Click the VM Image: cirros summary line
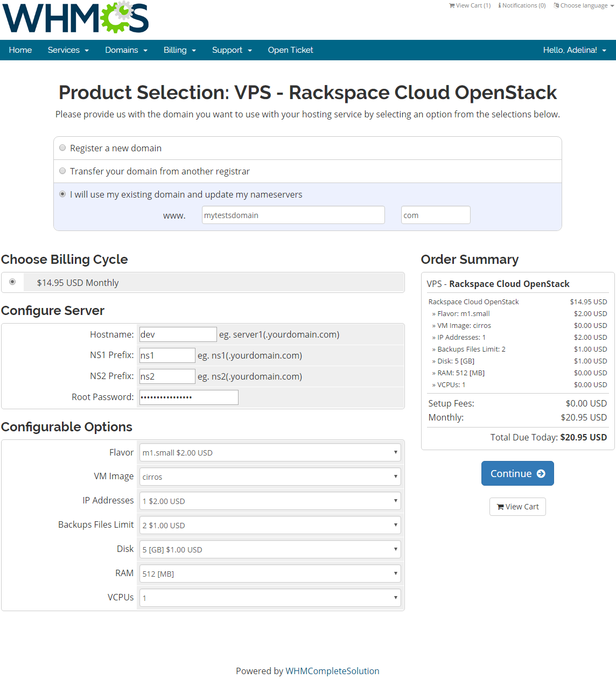Viewport: 616px width, 679px height. click(517, 325)
